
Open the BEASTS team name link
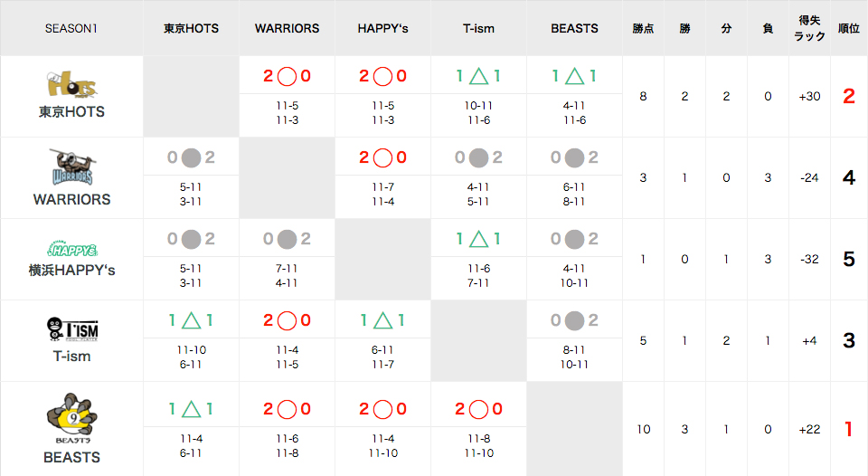(72, 457)
